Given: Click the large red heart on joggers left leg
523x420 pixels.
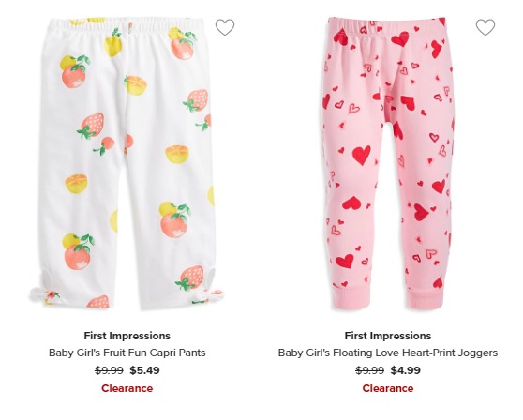Looking at the screenshot, I should [x=362, y=155].
